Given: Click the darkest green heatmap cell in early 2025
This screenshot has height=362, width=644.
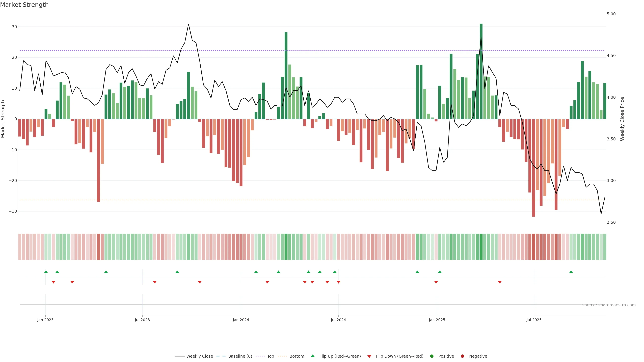Looking at the screenshot, I should pyautogui.click(x=481, y=247).
